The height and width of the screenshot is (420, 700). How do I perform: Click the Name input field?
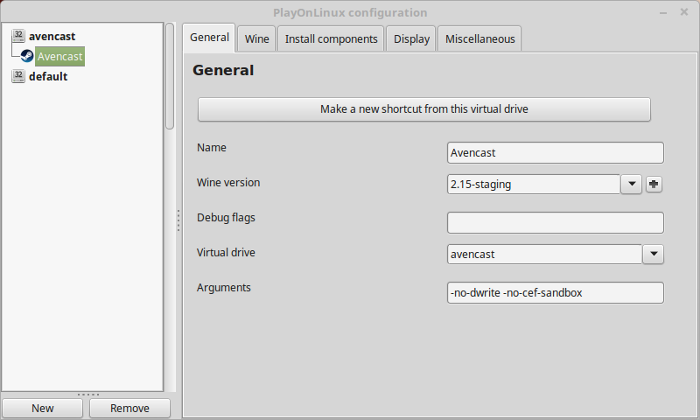pos(555,153)
